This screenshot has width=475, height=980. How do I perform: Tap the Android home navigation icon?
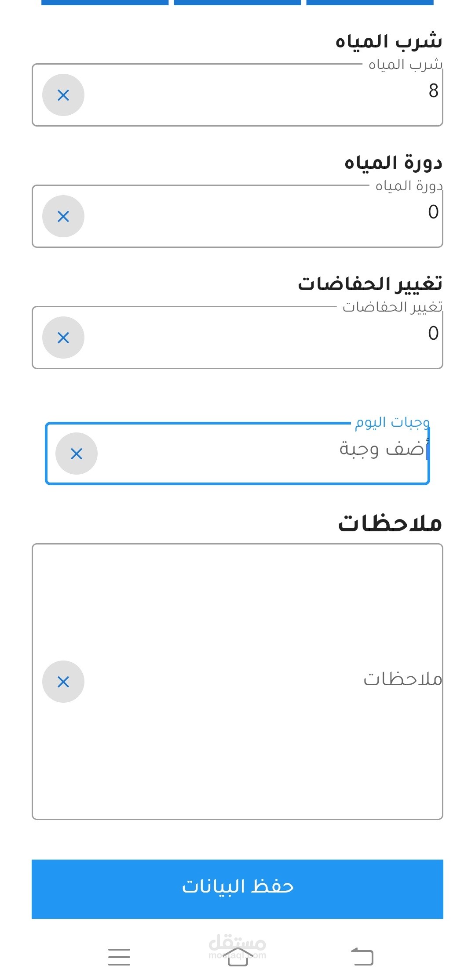tap(237, 957)
